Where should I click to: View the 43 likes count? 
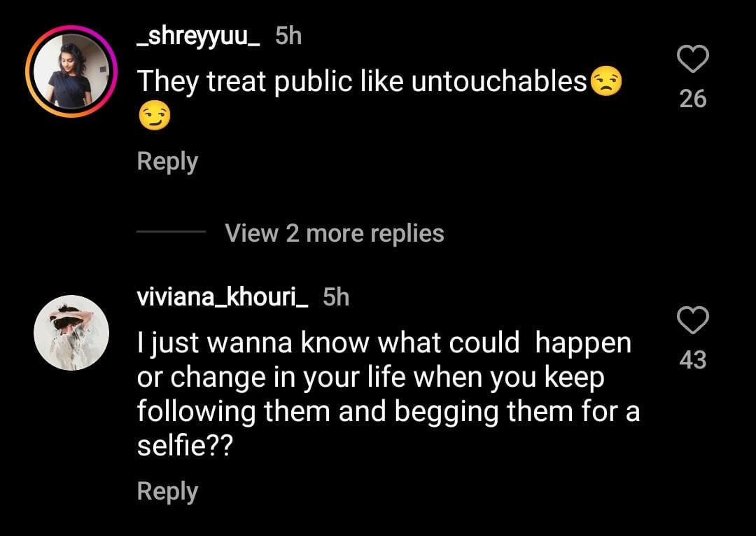(693, 360)
